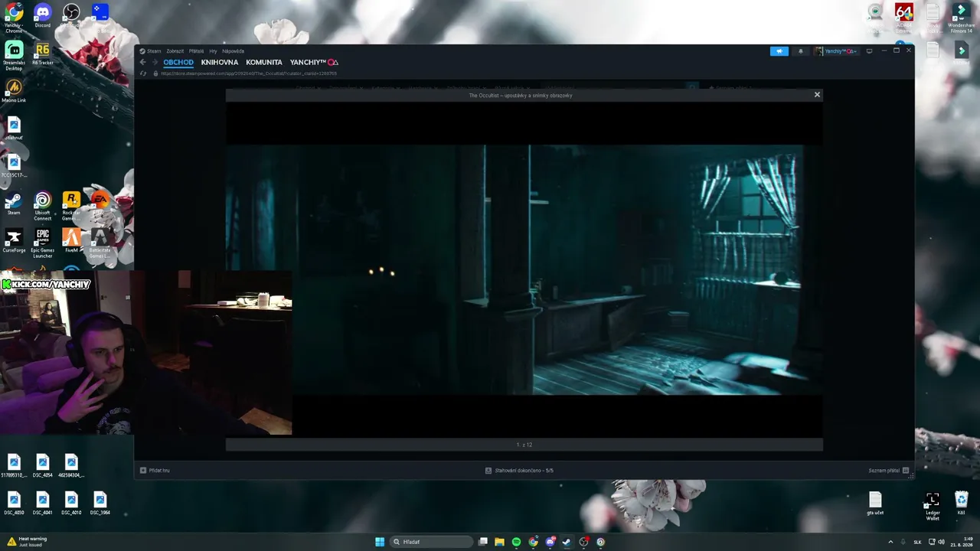The image size is (980, 551).
Task: Open the Přátelé menu
Action: pos(196,51)
